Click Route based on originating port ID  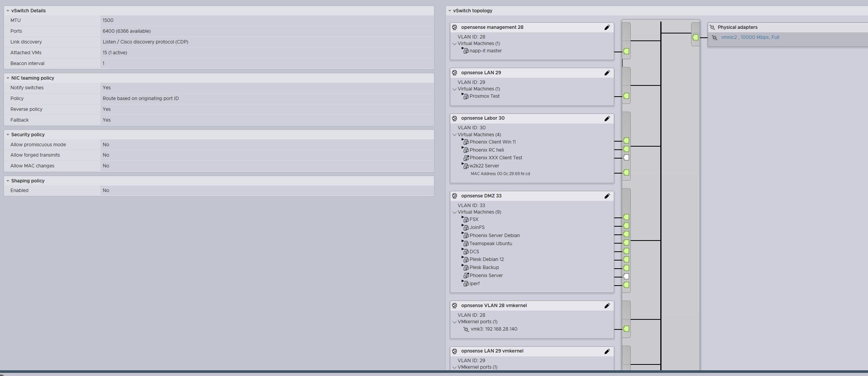141,99
